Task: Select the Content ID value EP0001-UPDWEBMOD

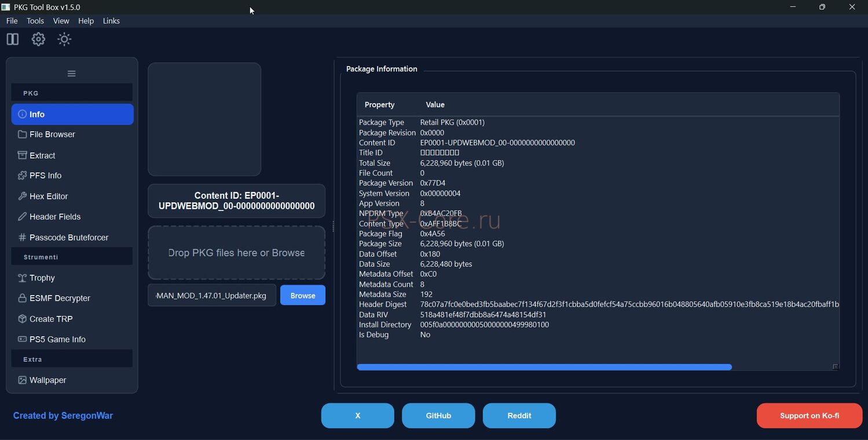Action: click(x=497, y=143)
